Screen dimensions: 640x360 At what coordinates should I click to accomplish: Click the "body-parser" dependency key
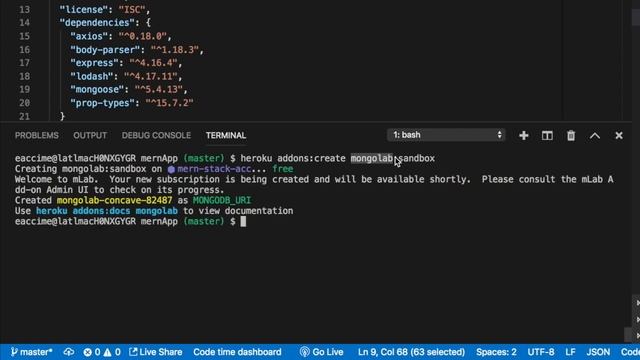105,50
